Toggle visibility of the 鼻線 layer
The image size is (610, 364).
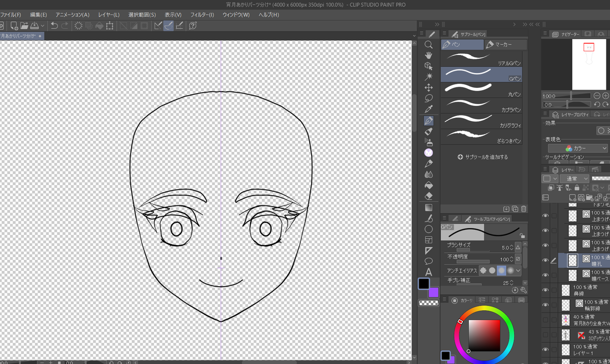[x=545, y=290]
